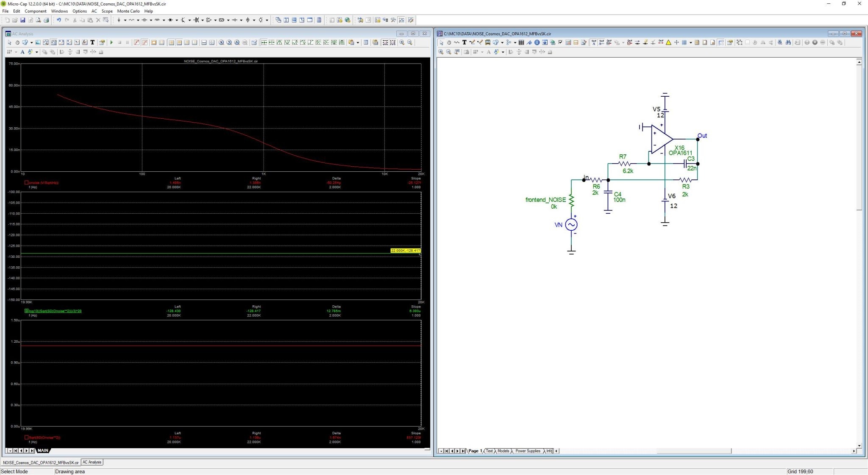Select the Text tool in schematic toolbar
Screen dimensions: 868x475
(464, 42)
